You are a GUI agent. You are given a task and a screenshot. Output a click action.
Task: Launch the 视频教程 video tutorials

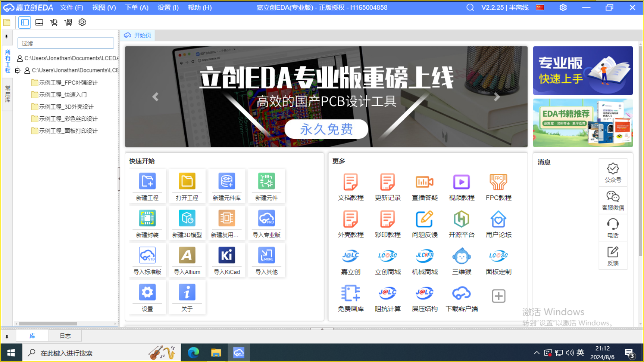tap(462, 182)
